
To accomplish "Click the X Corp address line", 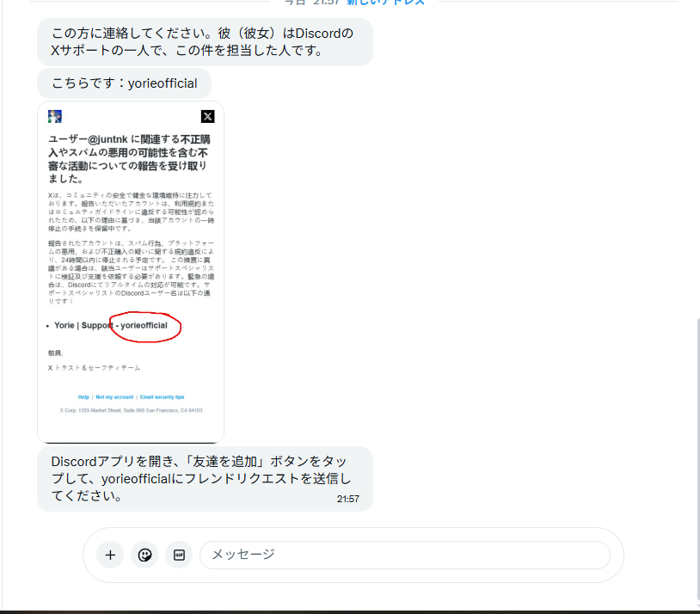I will coord(129,409).
